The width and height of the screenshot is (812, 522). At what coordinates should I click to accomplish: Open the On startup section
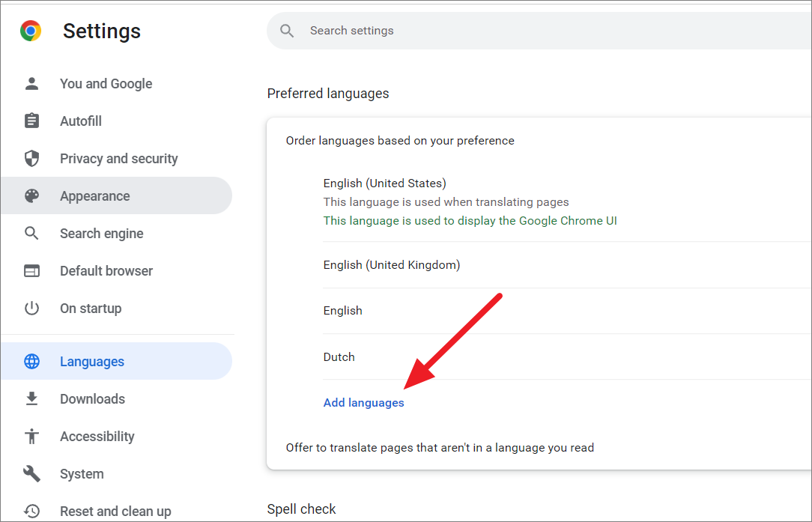117,308
